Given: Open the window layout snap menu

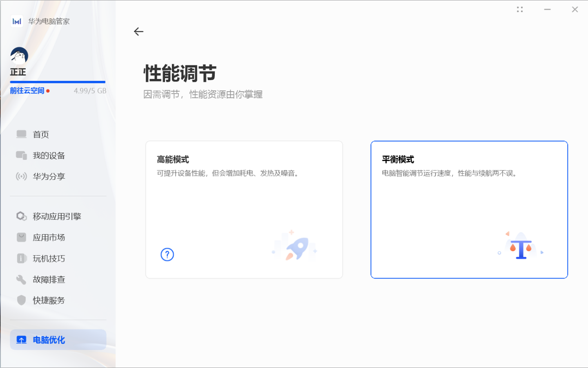Looking at the screenshot, I should coord(520,9).
